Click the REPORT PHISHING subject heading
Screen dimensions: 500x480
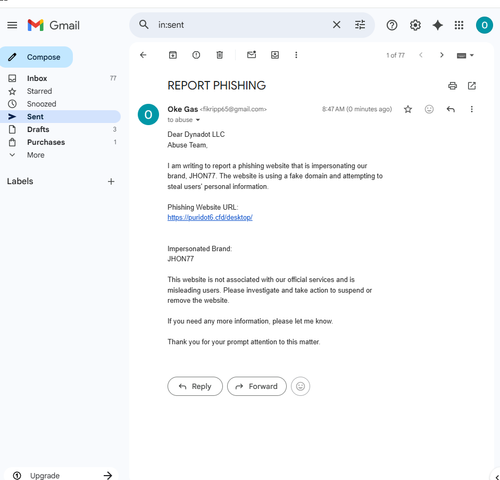(217, 86)
